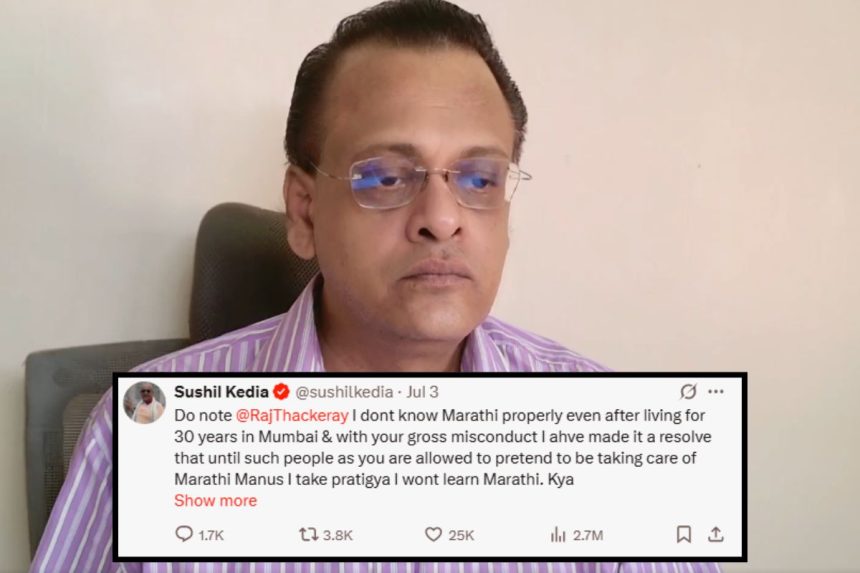Open the @sushilkedia handle profile
The image size is (860, 573).
click(x=344, y=392)
